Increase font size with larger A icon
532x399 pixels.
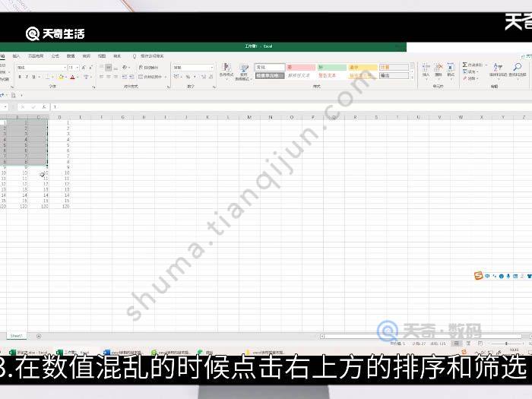(x=84, y=68)
